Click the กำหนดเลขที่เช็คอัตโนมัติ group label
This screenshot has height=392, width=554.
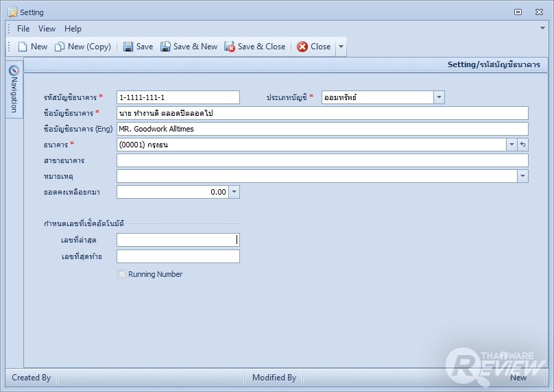[x=84, y=223]
